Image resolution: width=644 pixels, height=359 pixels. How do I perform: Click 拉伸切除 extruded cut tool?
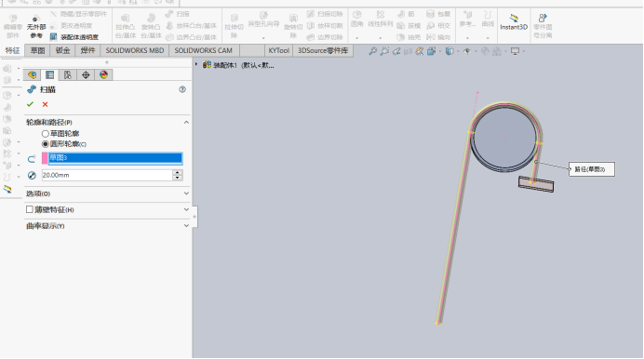pyautogui.click(x=235, y=26)
